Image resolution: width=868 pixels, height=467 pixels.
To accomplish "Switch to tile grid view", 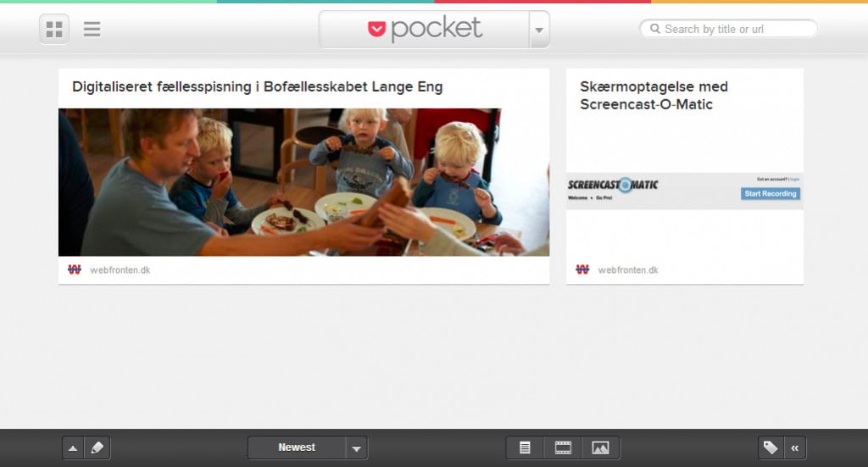I will pos(54,30).
